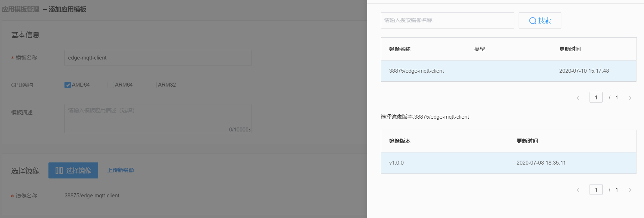The image size is (644, 218).
Task: Go to previous page of image versions
Action: [x=578, y=190]
